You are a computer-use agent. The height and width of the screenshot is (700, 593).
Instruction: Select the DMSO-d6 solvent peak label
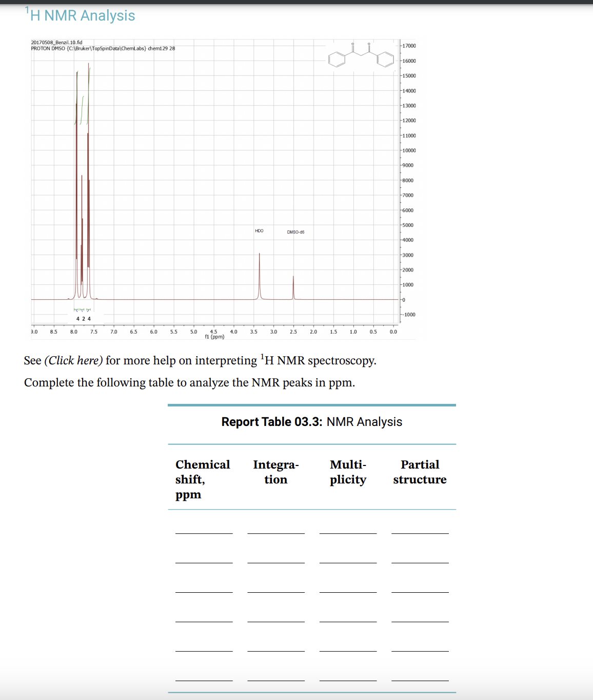tap(295, 232)
